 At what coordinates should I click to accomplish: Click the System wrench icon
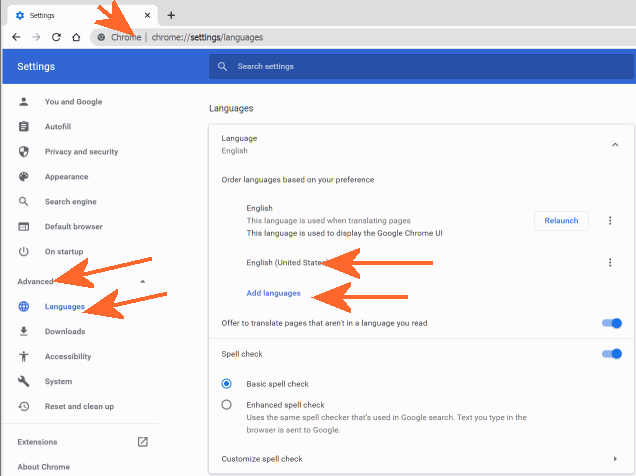[24, 381]
